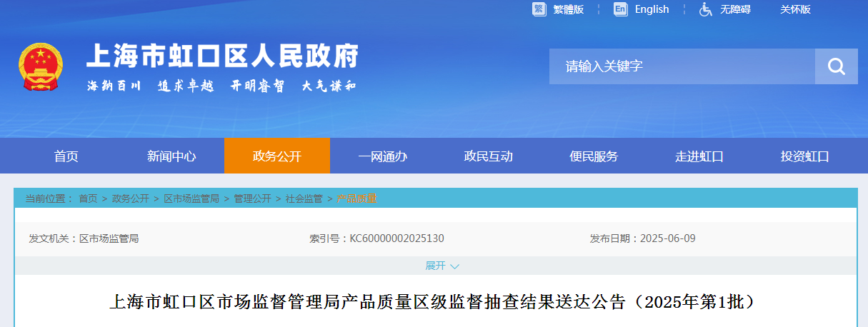Click the national emblem logo

coord(41,66)
